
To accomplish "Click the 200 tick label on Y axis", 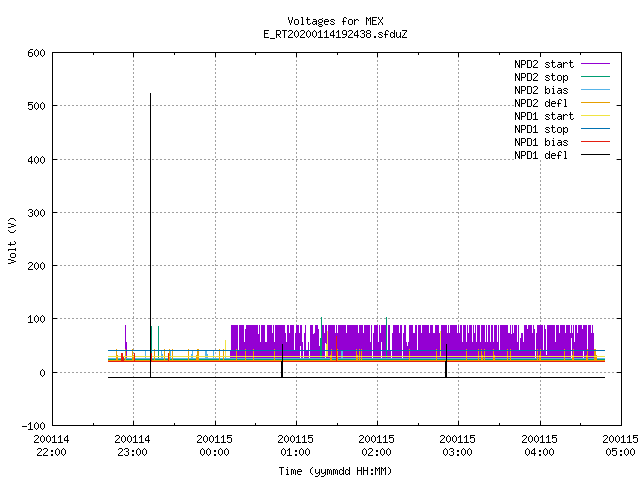I will (36, 266).
